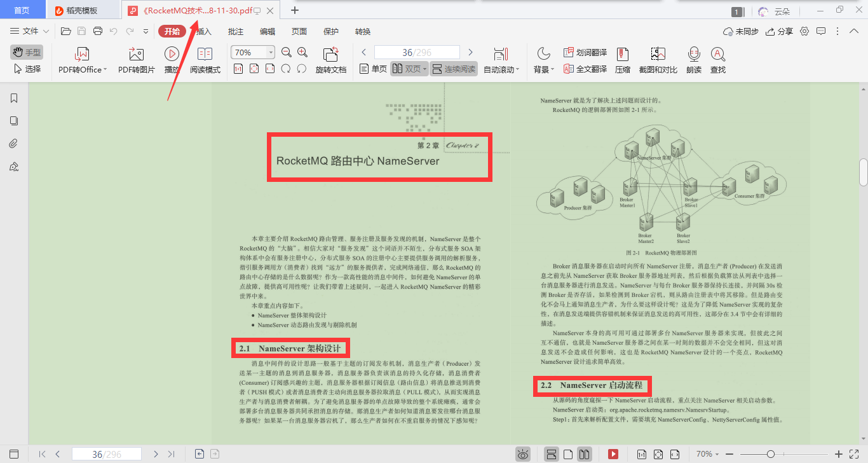The height and width of the screenshot is (463, 868).
Task: Click 旋转文档 rotate document
Action: point(331,61)
